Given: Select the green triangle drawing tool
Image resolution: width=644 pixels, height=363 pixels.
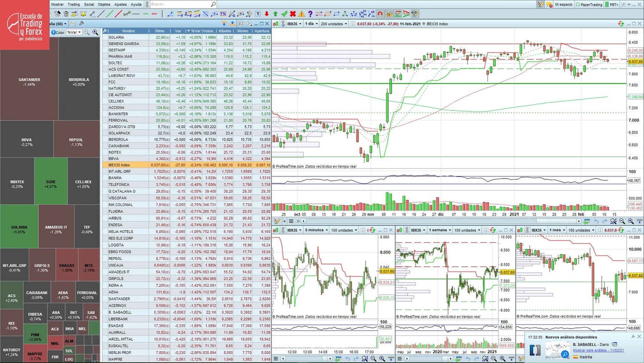Looking at the screenshot, I should 345,14.
